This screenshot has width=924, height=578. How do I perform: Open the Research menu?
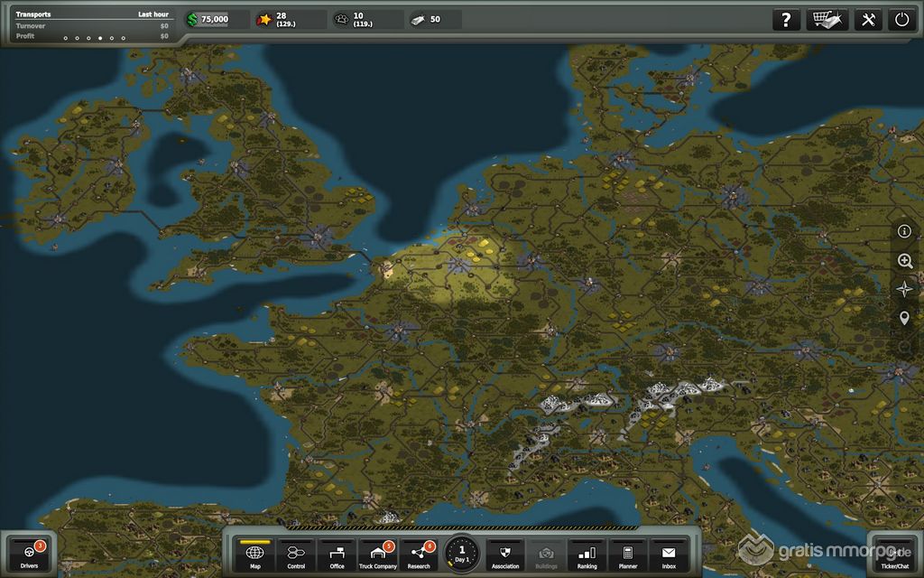point(419,555)
